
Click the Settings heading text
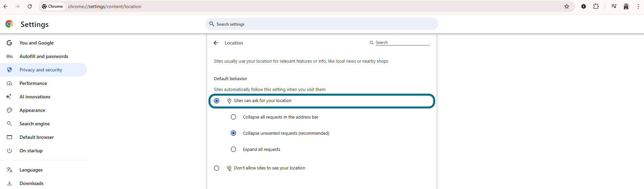tap(34, 24)
